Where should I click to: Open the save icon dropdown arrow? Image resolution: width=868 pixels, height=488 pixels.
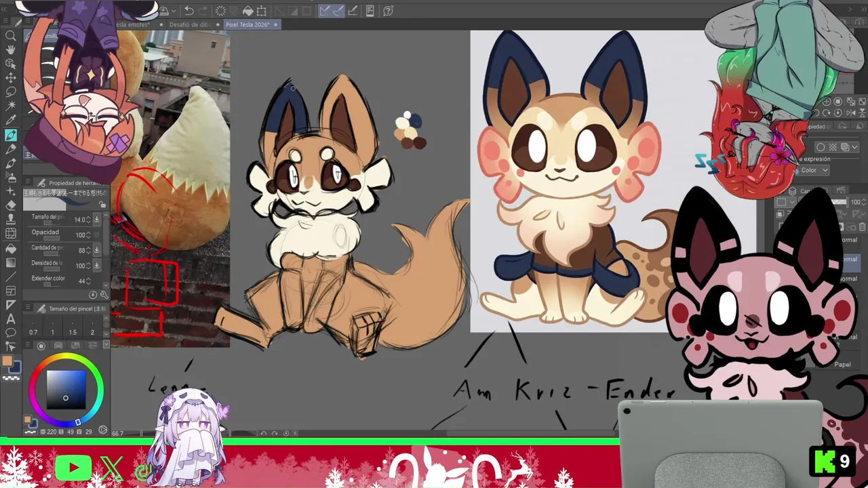tap(174, 11)
